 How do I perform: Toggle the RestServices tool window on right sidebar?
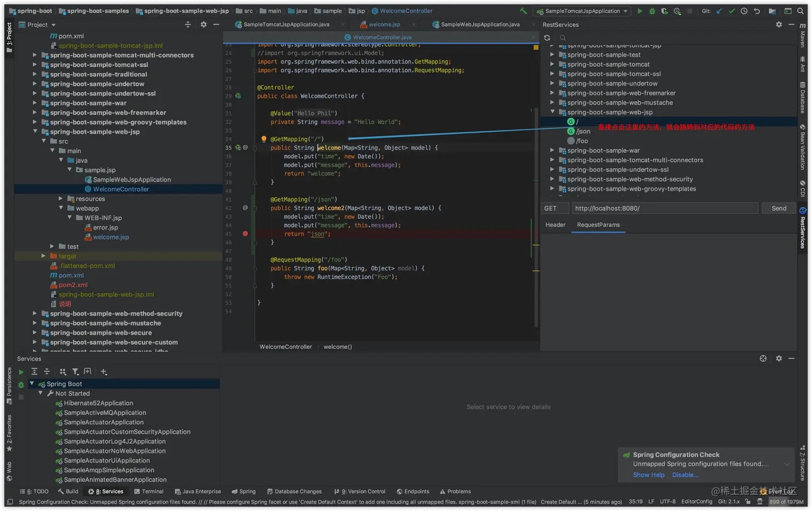click(x=803, y=228)
